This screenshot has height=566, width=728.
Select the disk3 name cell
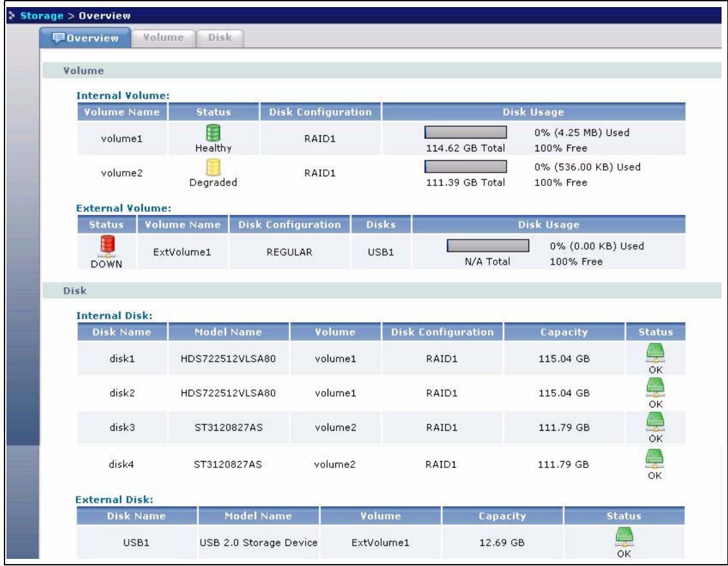pyautogui.click(x=122, y=427)
